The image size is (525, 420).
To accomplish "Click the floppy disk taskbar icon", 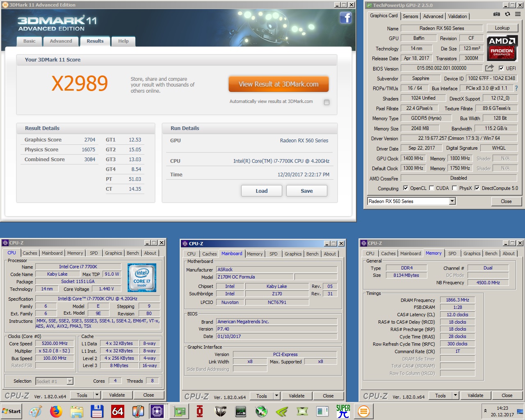I will click(97, 411).
